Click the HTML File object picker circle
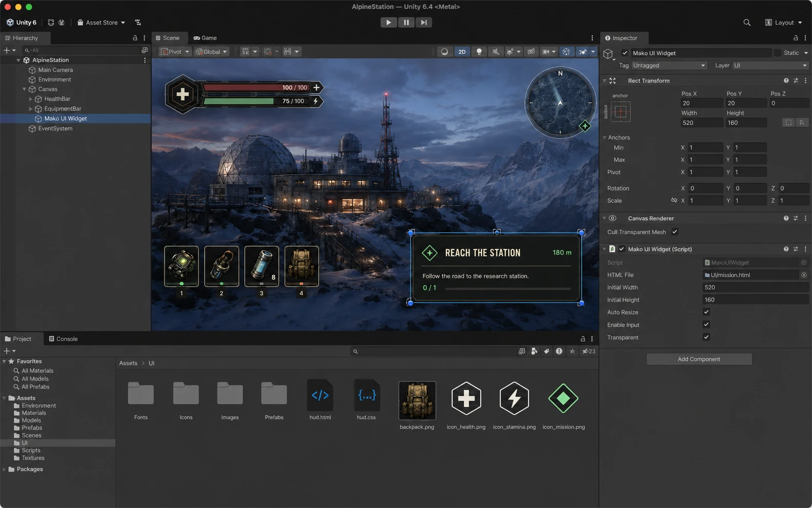The image size is (812, 508). tap(804, 275)
